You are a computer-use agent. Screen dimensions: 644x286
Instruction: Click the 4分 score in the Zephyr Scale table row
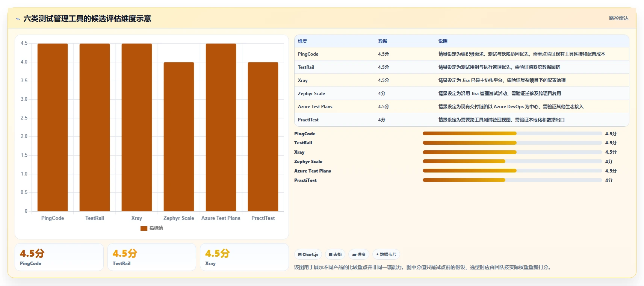pyautogui.click(x=382, y=94)
